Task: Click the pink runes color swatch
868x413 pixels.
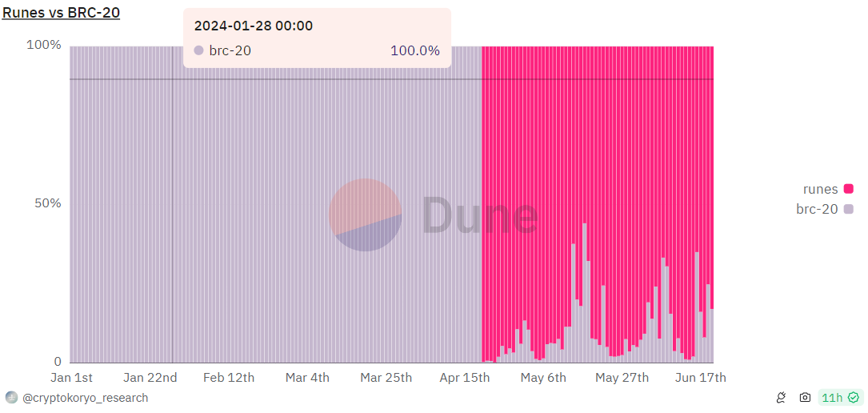Action: tap(849, 189)
